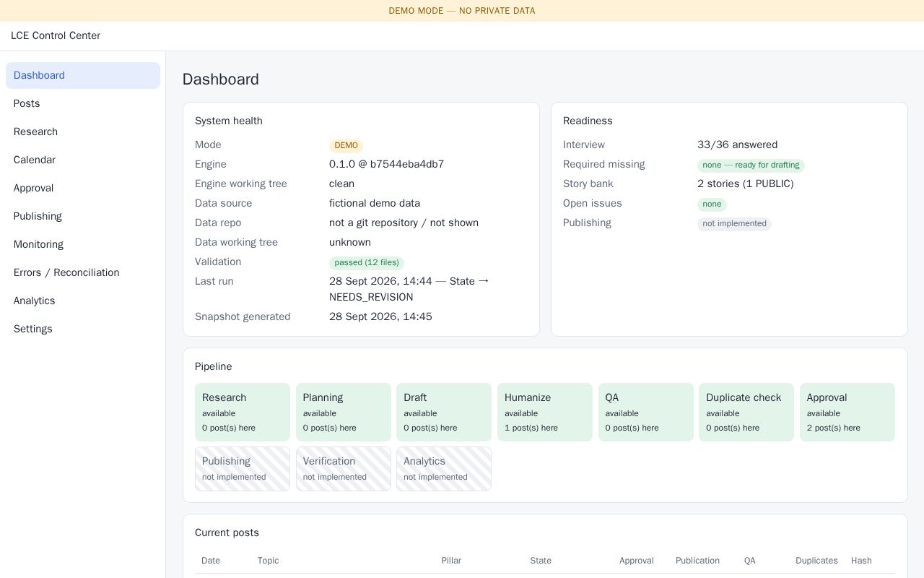
Task: Select Calendar from the sidebar
Action: coord(83,160)
